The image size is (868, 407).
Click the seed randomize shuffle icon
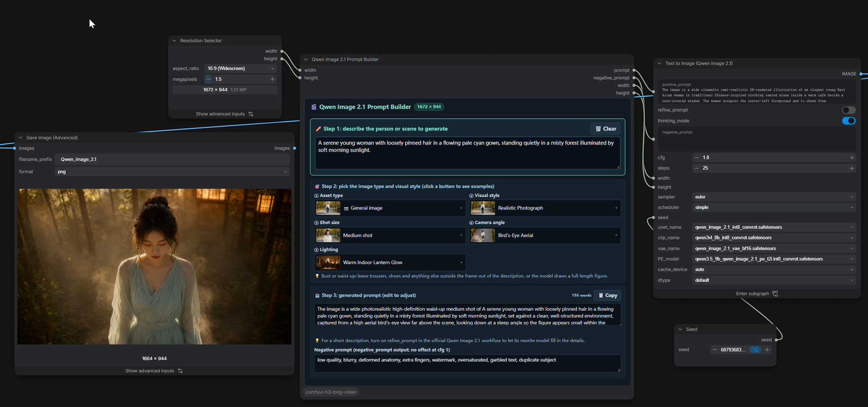(756, 350)
